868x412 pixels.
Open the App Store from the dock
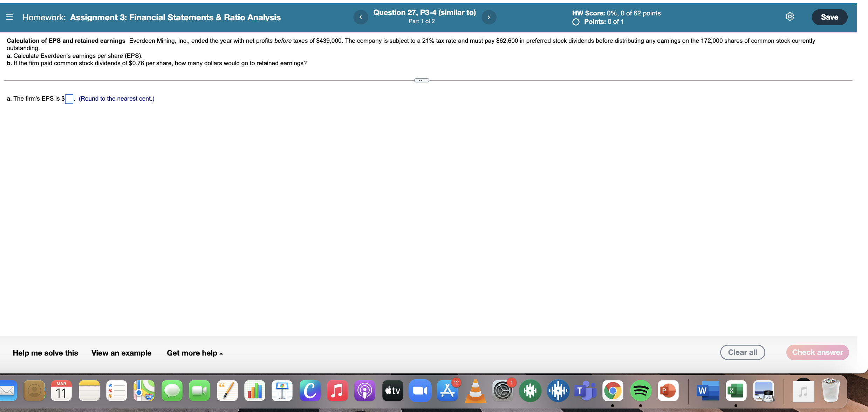(448, 390)
